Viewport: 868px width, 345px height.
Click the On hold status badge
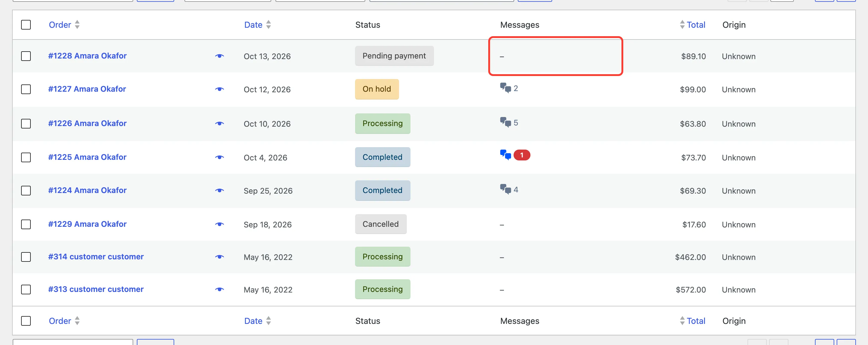pyautogui.click(x=377, y=89)
